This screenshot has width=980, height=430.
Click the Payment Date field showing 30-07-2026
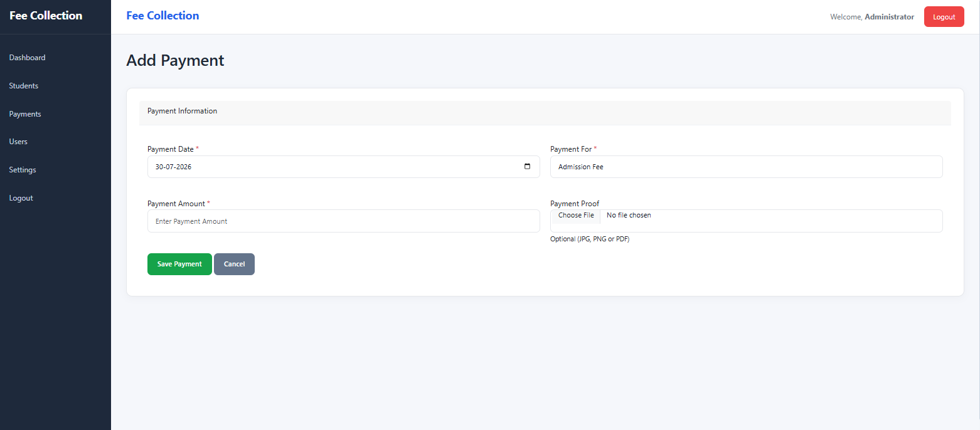[x=343, y=167]
